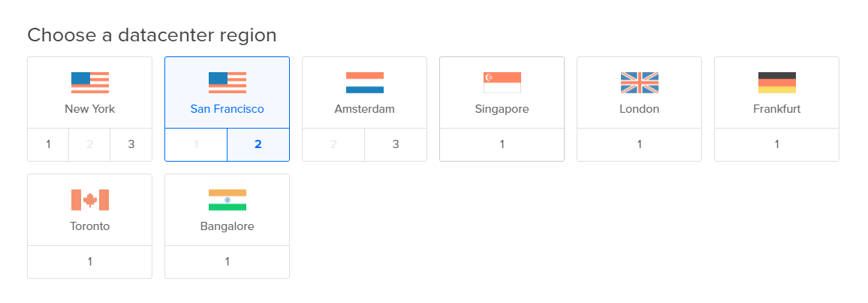Click the Frankfurt region name

pyautogui.click(x=777, y=109)
